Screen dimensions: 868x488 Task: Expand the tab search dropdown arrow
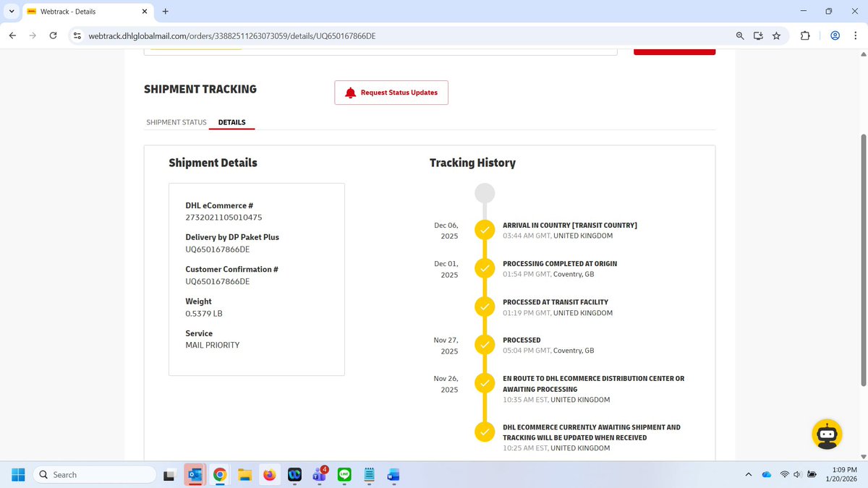pos(12,12)
